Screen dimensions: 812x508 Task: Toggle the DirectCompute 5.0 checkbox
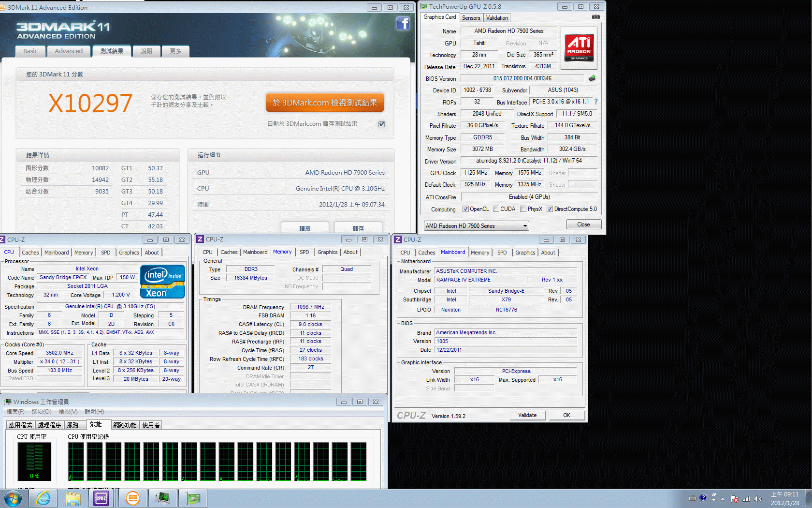[550, 209]
